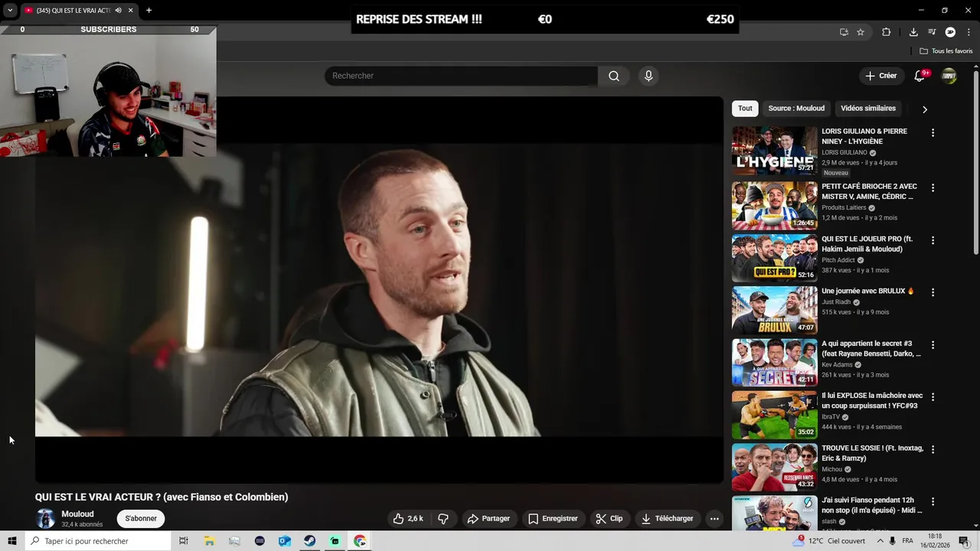Screen dimensions: 980x551
Task: Click IbraTV channel name
Action: click(x=831, y=417)
